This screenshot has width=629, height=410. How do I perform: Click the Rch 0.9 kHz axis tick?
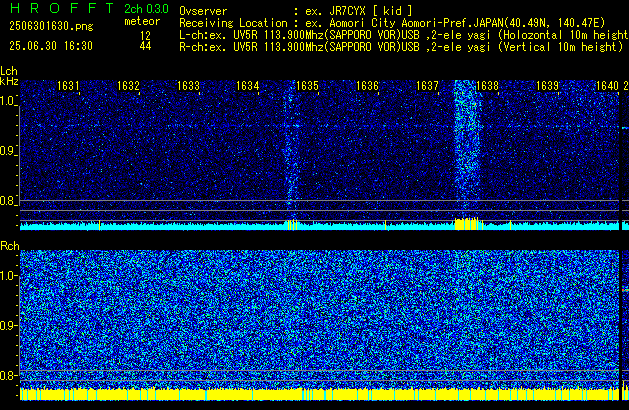(x=8, y=325)
